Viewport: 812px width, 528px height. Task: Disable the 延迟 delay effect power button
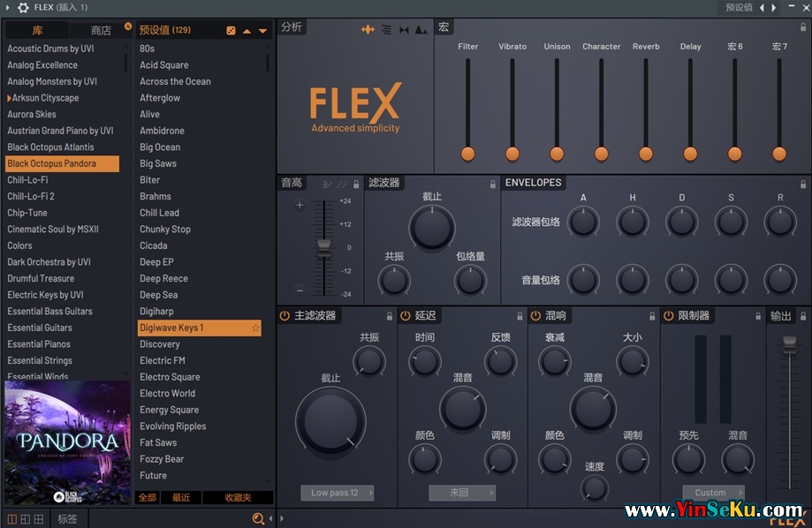pyautogui.click(x=406, y=315)
